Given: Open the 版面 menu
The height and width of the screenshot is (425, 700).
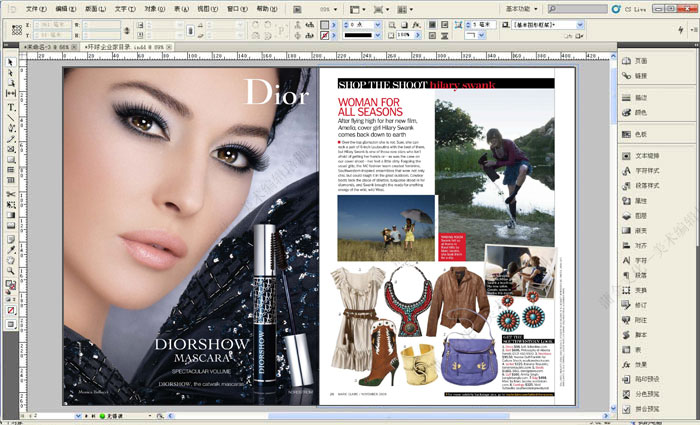Looking at the screenshot, I should (x=95, y=9).
